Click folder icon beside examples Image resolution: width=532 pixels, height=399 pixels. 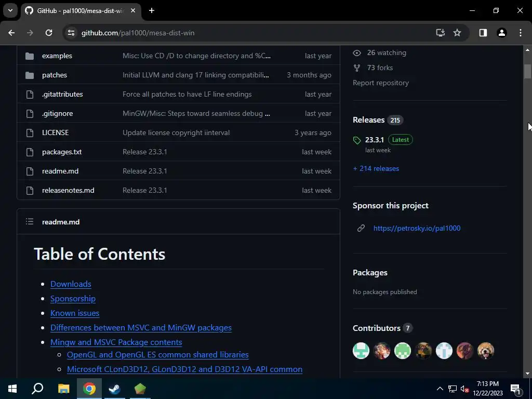point(30,56)
